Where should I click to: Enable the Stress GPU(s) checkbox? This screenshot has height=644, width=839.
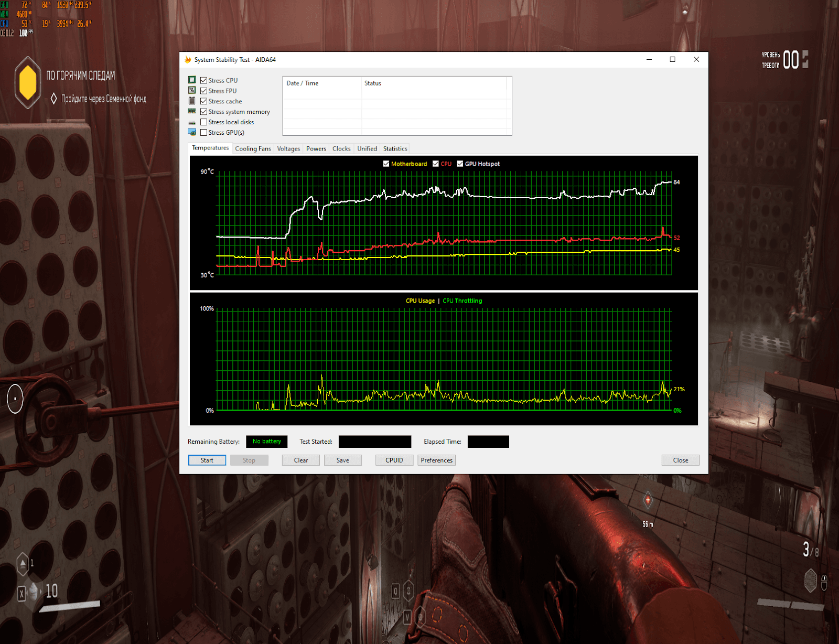point(203,133)
